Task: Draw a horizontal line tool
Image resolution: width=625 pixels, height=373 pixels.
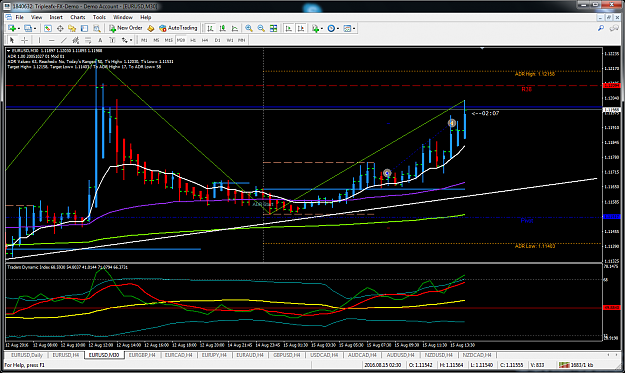Action: (51, 40)
